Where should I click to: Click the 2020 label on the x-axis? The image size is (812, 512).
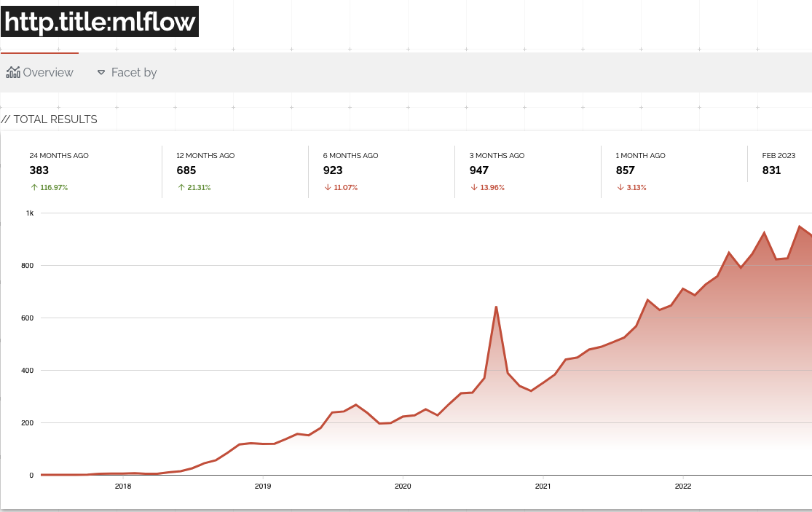click(402, 486)
